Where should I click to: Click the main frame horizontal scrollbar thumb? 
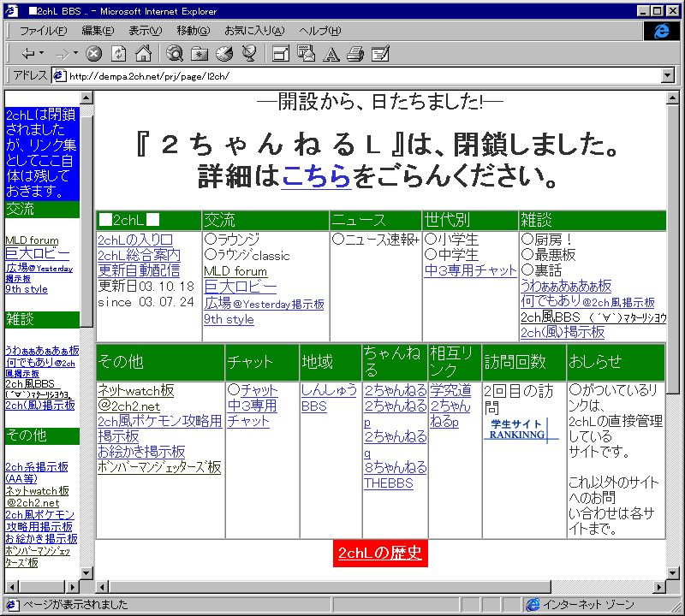[x=330, y=587]
